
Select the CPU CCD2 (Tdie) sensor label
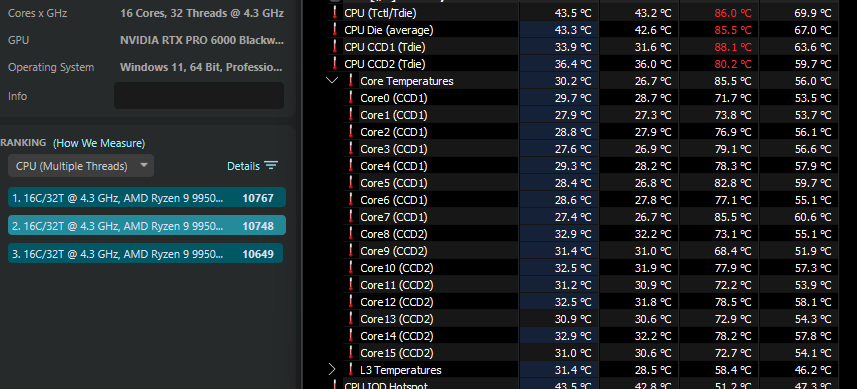385,64
